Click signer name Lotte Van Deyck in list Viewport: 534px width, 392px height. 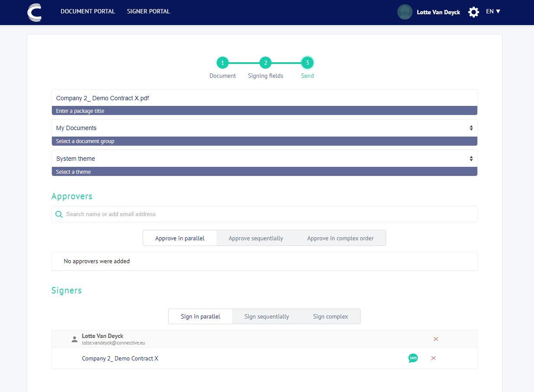[x=102, y=336]
